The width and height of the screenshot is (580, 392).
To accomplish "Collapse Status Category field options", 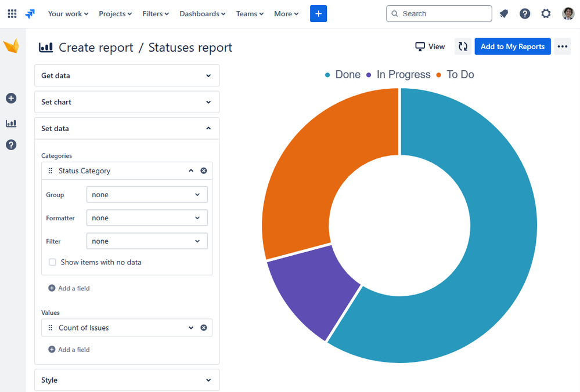I will click(x=191, y=170).
